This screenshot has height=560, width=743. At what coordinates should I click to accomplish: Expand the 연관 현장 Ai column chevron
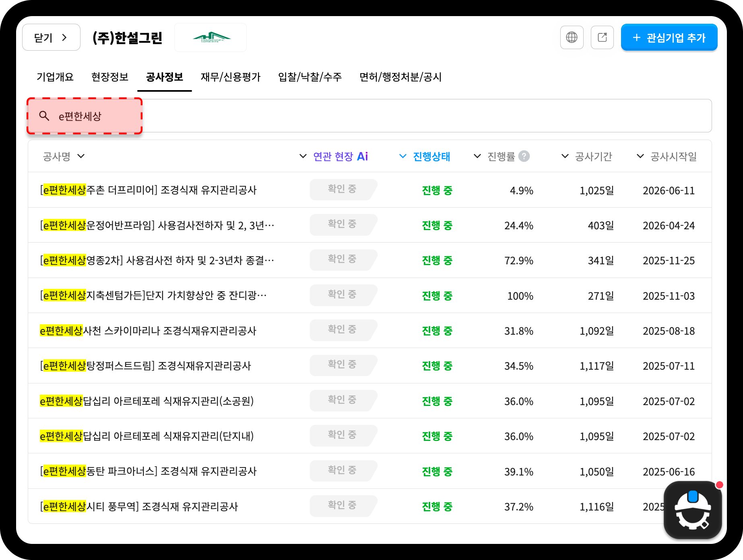point(303,156)
